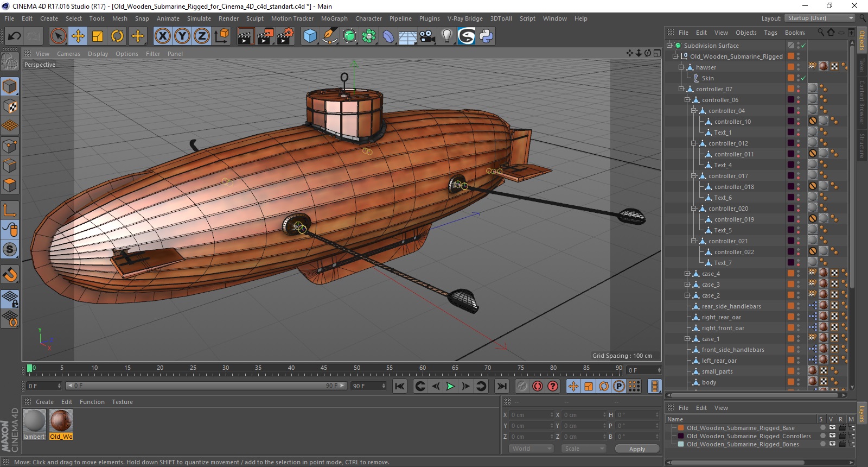This screenshot has height=467, width=868.
Task: Toggle Position keyframe recording
Action: pos(573,386)
